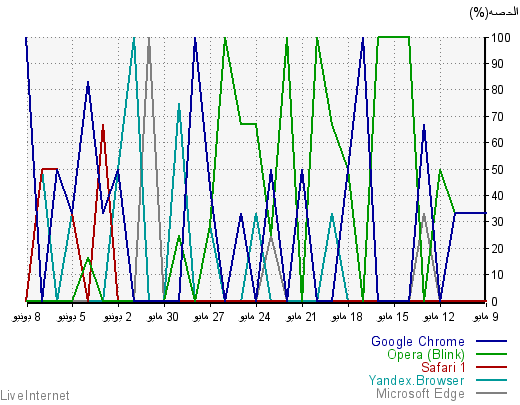Click the percent share axis title
Viewport: 520px width, 405px height.
[494, 13]
